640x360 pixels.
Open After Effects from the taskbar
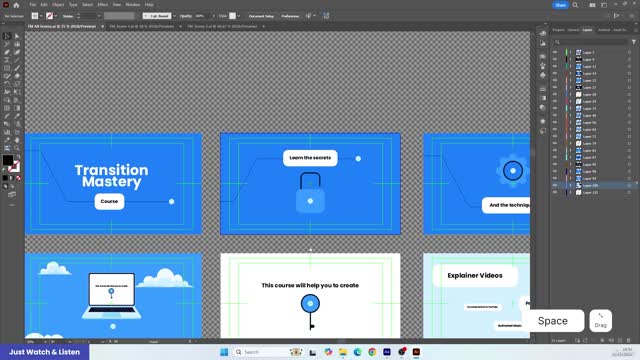tap(387, 352)
